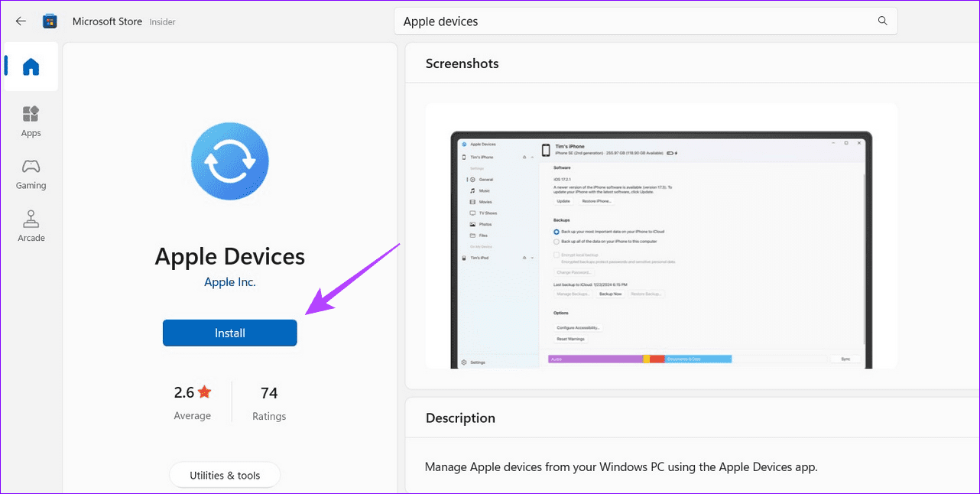View the 74 Ratings details

(x=269, y=401)
